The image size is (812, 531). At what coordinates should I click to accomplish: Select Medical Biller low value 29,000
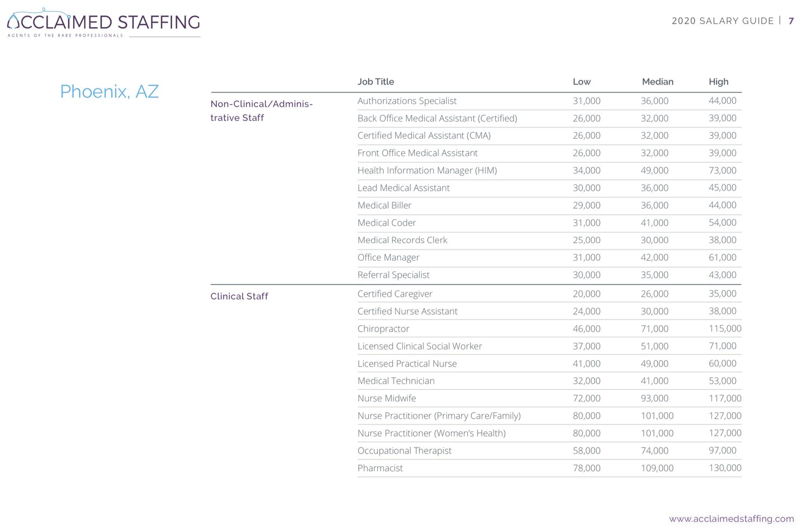click(x=587, y=205)
